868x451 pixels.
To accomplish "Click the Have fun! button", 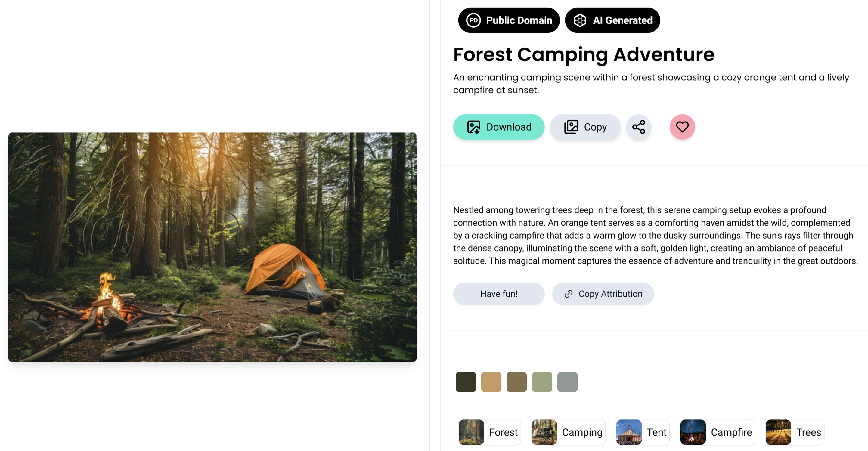I will pos(499,294).
